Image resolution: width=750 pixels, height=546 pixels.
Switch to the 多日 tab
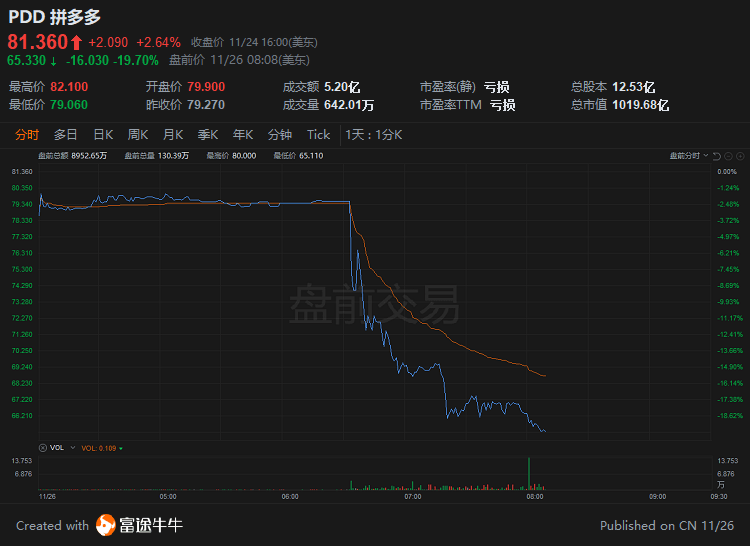tap(66, 135)
